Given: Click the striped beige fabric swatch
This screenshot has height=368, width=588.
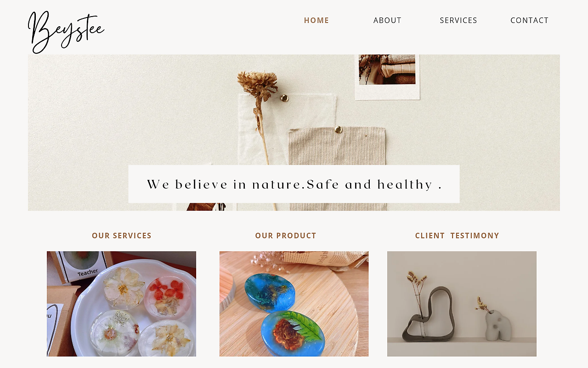Looking at the screenshot, I should coord(338,168).
